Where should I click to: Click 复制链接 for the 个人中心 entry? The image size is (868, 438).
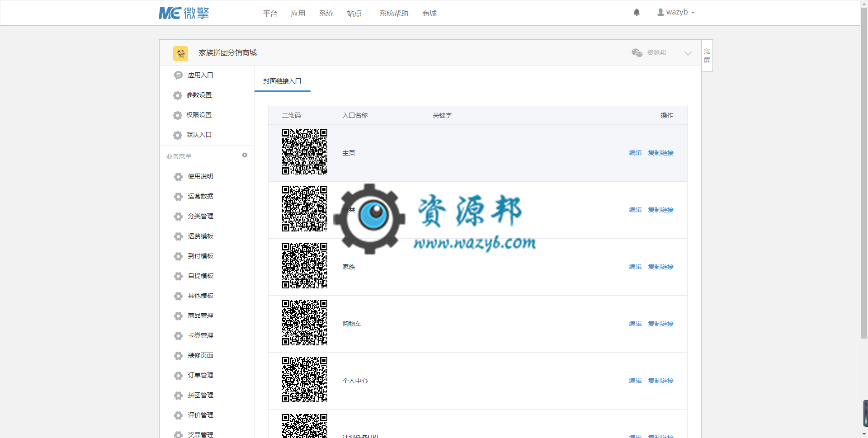pos(660,381)
